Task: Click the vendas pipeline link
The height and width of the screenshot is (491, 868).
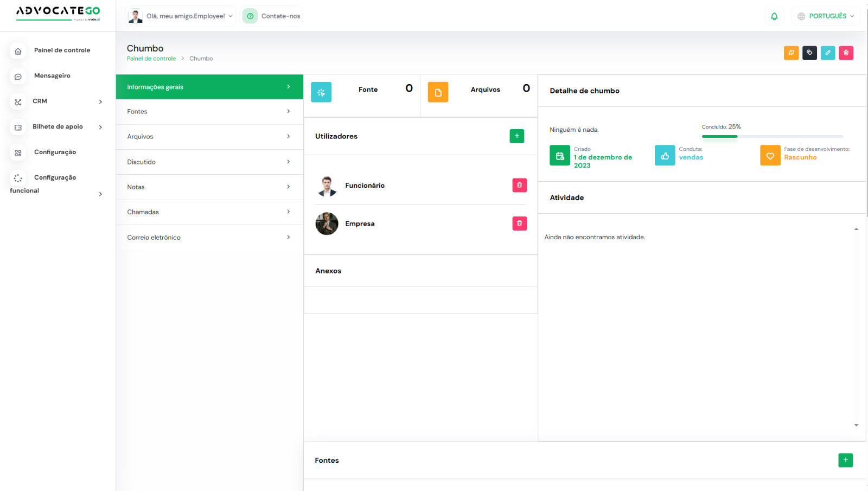Action: [691, 157]
